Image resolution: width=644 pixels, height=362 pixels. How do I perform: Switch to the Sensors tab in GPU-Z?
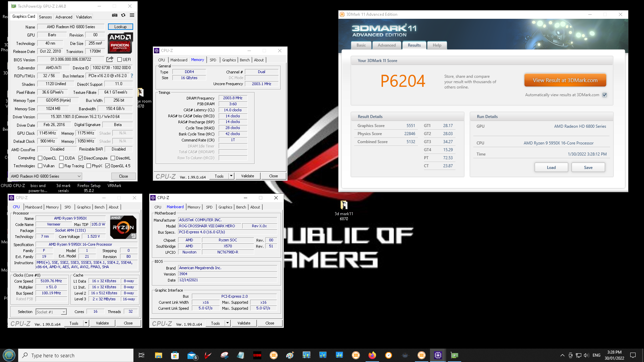pyautogui.click(x=45, y=17)
